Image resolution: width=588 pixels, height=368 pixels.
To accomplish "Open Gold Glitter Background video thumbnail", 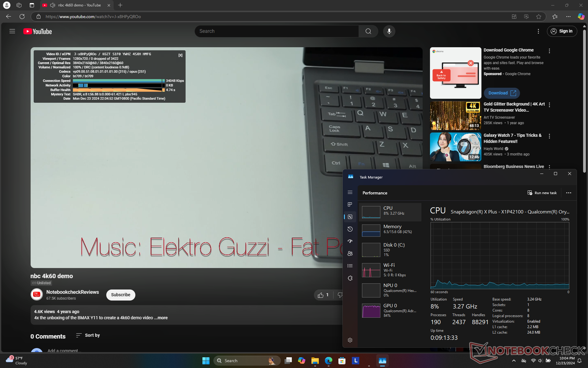I will click(455, 116).
